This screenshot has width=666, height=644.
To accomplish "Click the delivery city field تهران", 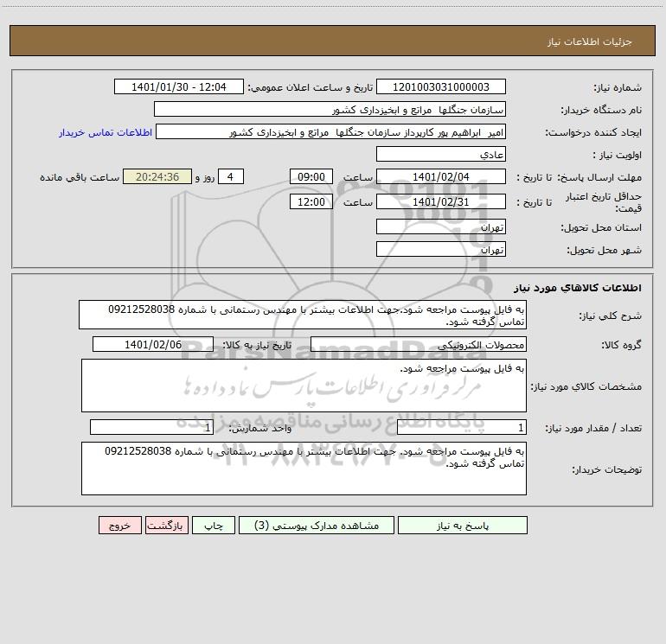I will pos(441,249).
